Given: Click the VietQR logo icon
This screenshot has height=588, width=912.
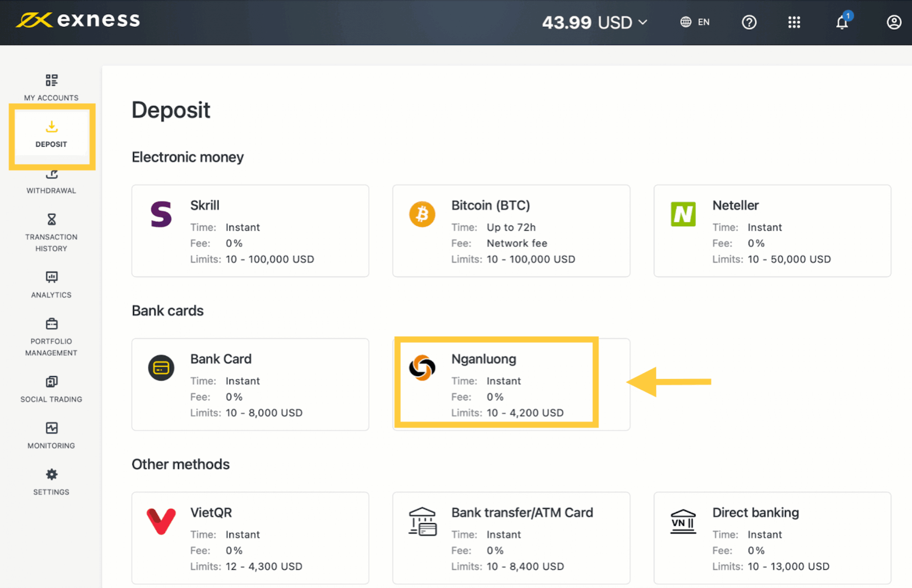Looking at the screenshot, I should [161, 521].
